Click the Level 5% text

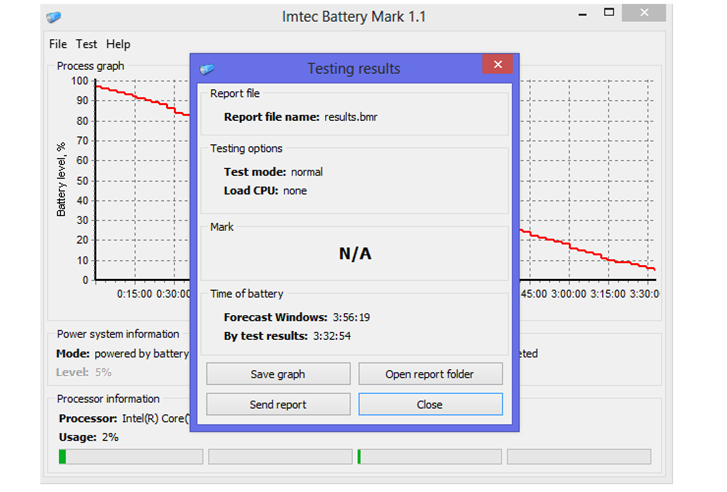pyautogui.click(x=84, y=372)
